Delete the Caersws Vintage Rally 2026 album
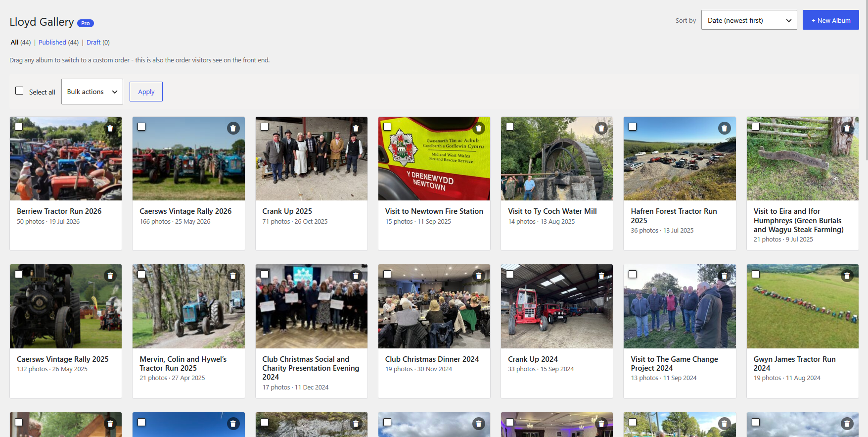Image resolution: width=868 pixels, height=437 pixels. pos(233,128)
